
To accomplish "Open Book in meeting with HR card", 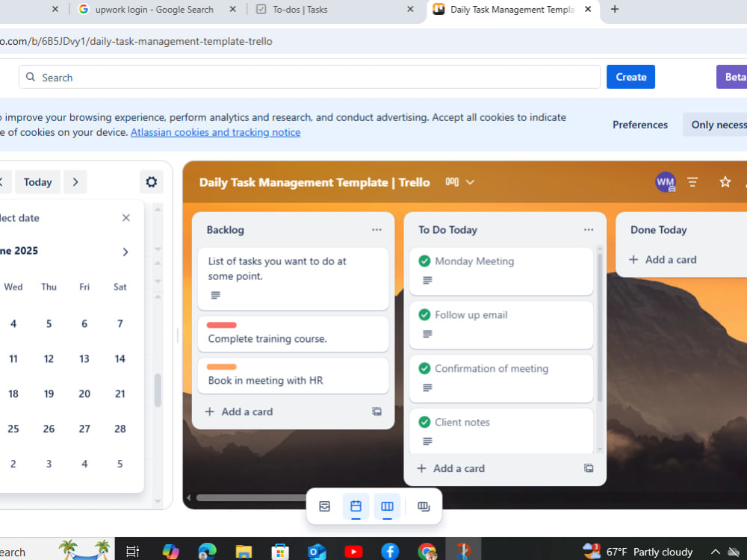I will tap(293, 376).
